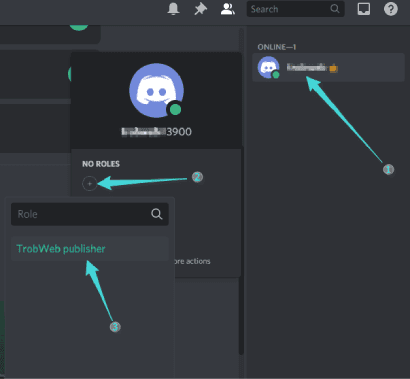Select the TrobWeb publisher role
The image size is (410, 379).
[90, 249]
